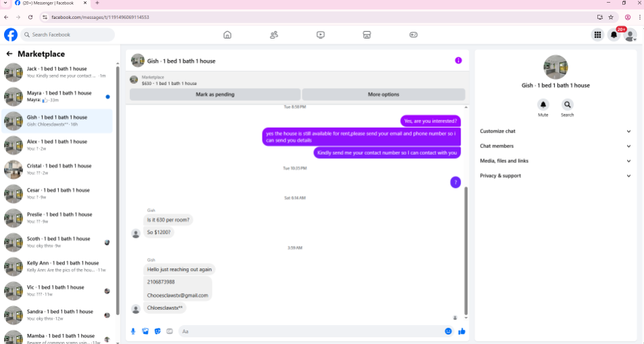The image size is (644, 344).
Task: Choose a GIF icon
Action: tap(170, 331)
